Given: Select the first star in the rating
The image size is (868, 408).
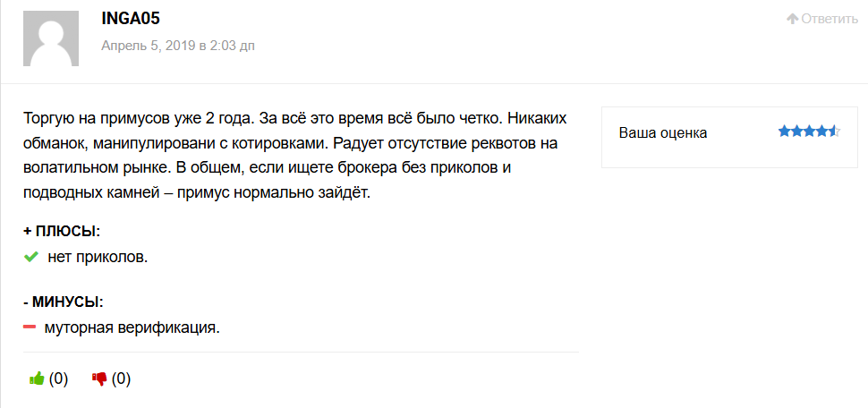Looking at the screenshot, I should click(x=784, y=132).
